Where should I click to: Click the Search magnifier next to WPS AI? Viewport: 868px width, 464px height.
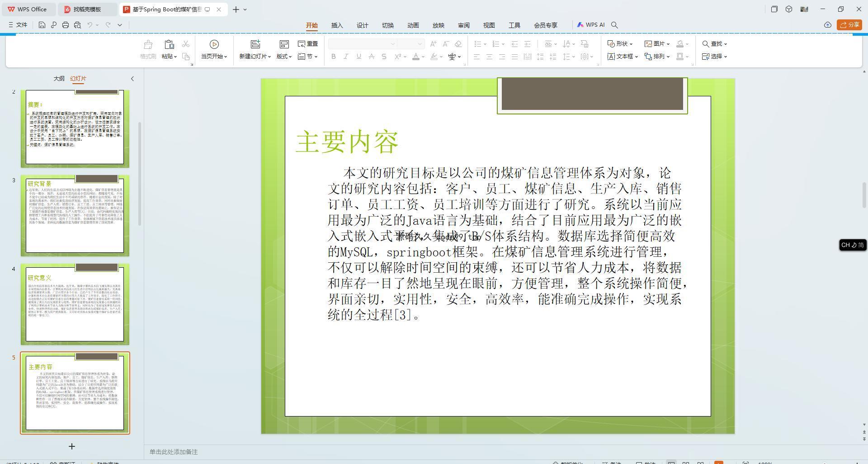coord(614,25)
